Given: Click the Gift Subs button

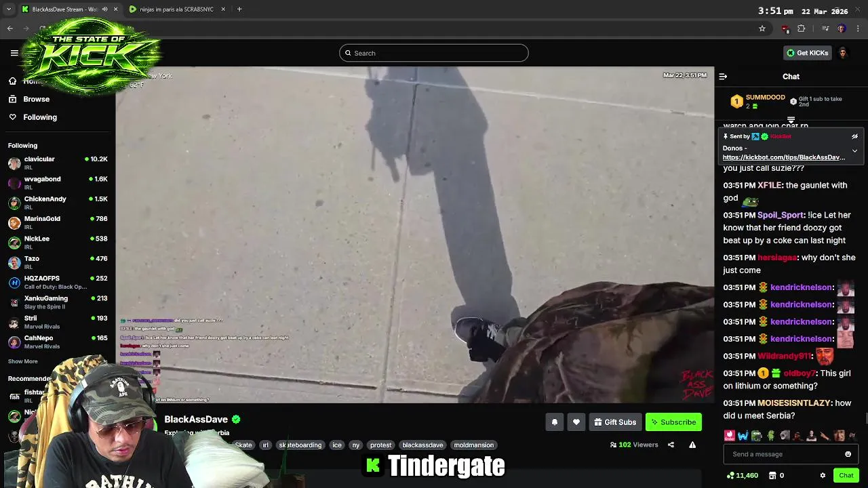Looking at the screenshot, I should pyautogui.click(x=615, y=422).
